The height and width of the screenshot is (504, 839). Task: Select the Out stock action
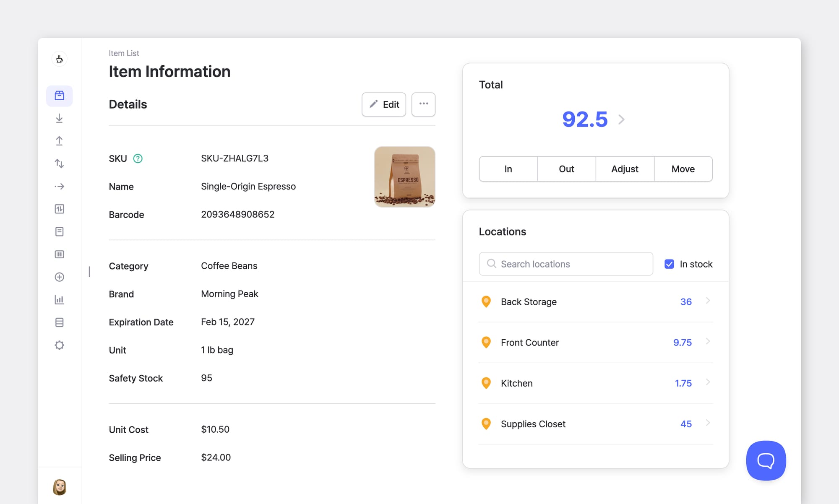tap(566, 169)
